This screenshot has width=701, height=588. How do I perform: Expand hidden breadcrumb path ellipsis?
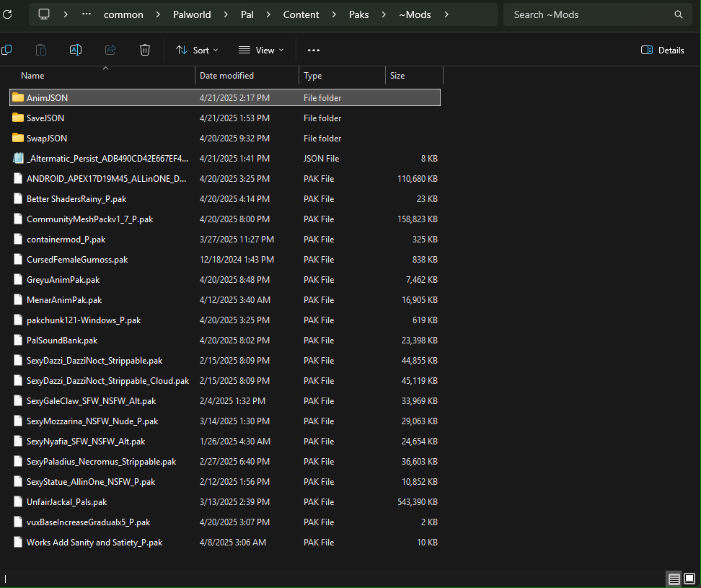coord(87,14)
